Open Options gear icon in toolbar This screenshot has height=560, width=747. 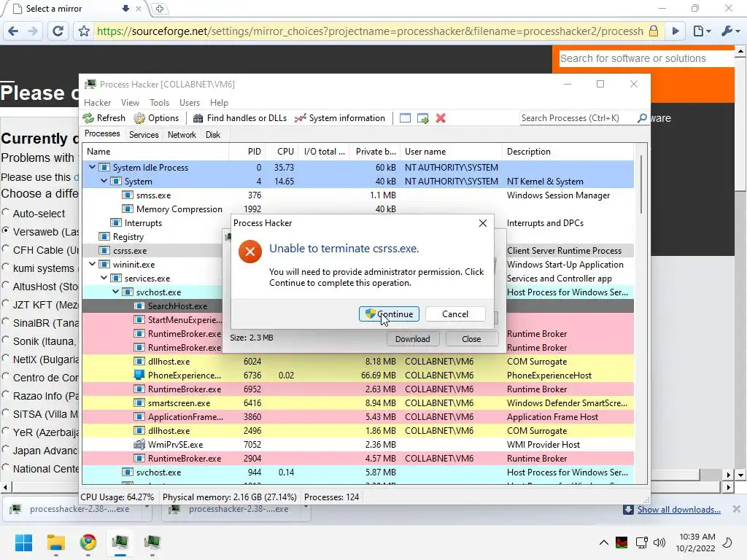click(139, 118)
